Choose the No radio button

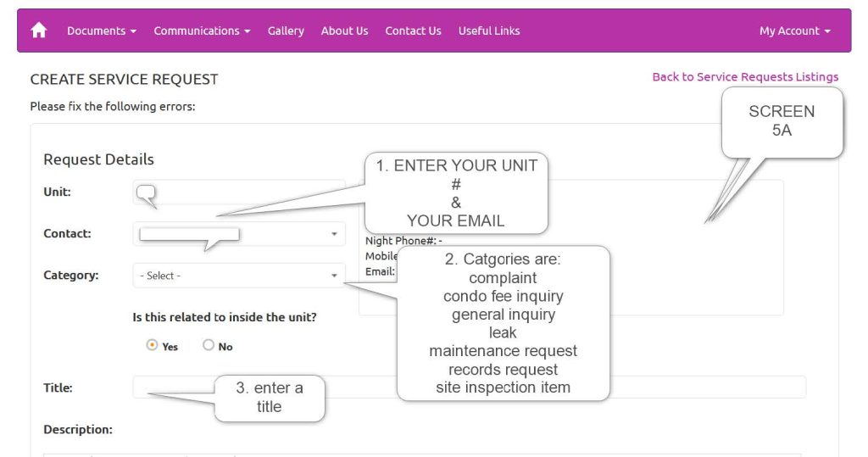[x=209, y=346]
